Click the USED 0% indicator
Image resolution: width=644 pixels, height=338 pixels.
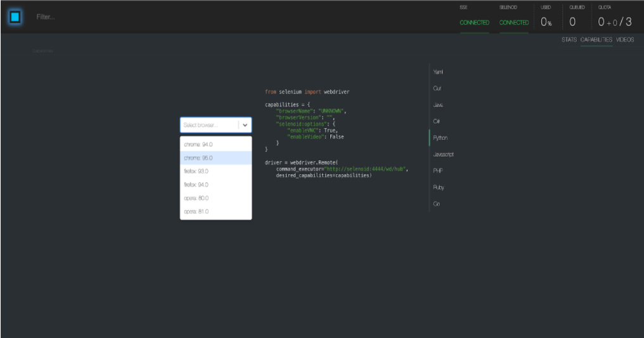(546, 22)
